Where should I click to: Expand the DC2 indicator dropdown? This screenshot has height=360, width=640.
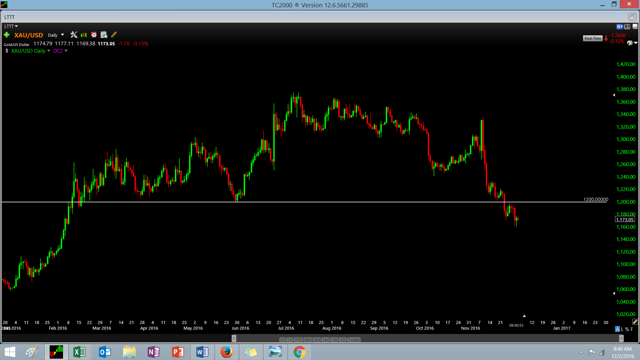point(60,51)
